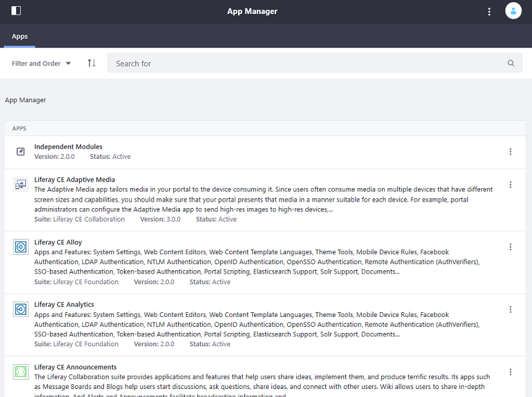Click the Independent Modules app icon

coord(21,151)
